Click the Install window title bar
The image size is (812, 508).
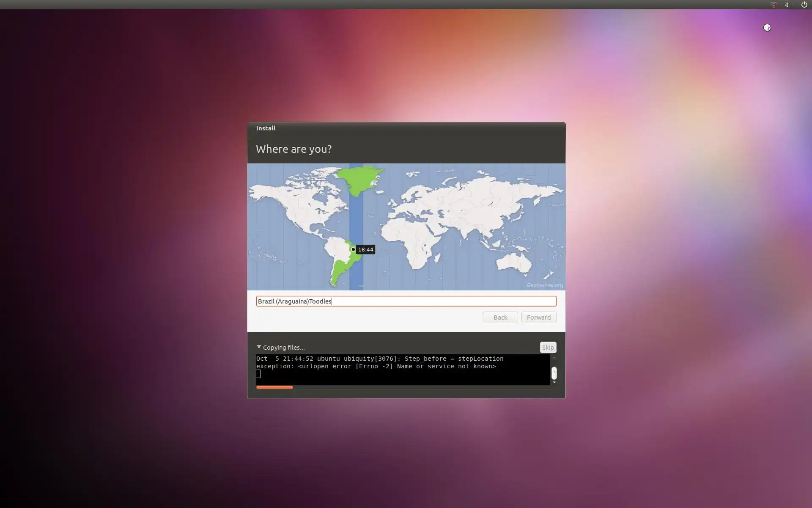(406, 128)
